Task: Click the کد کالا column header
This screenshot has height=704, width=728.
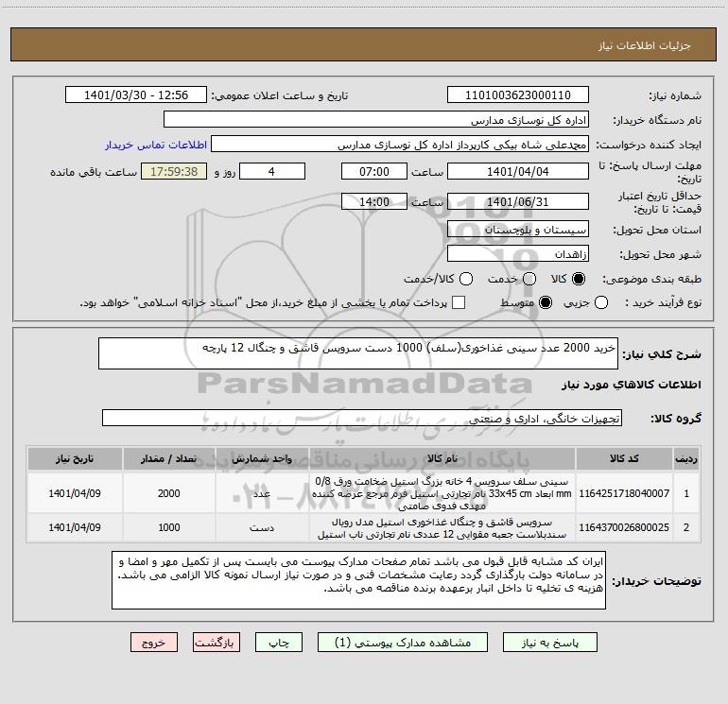Action: 624,458
